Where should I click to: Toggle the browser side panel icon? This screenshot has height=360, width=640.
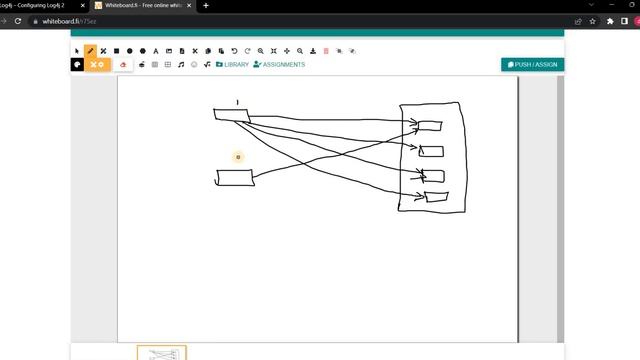click(624, 21)
